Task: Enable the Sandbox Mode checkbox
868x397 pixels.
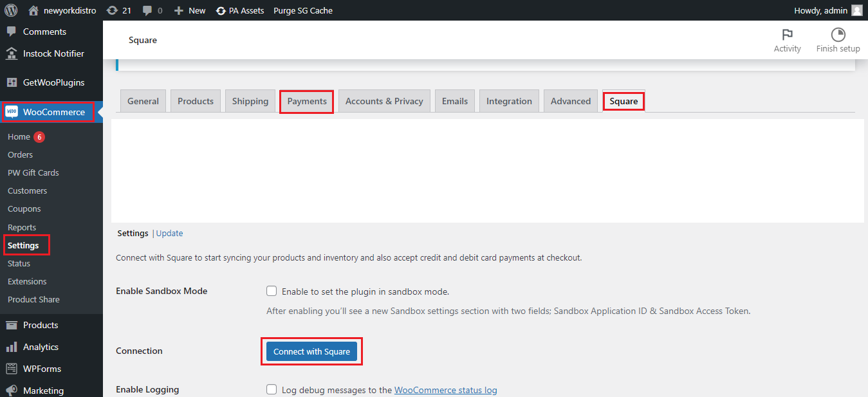Action: coord(272,291)
